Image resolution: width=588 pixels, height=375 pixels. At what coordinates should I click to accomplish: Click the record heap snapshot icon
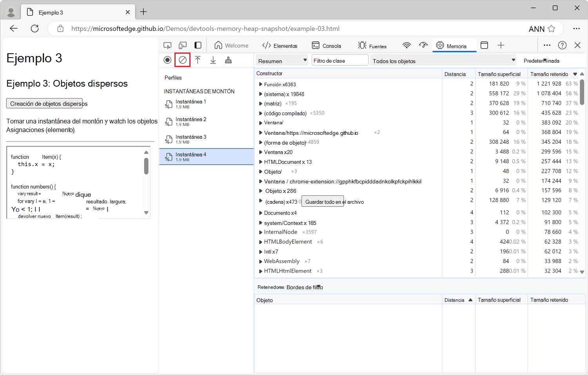[x=167, y=60]
